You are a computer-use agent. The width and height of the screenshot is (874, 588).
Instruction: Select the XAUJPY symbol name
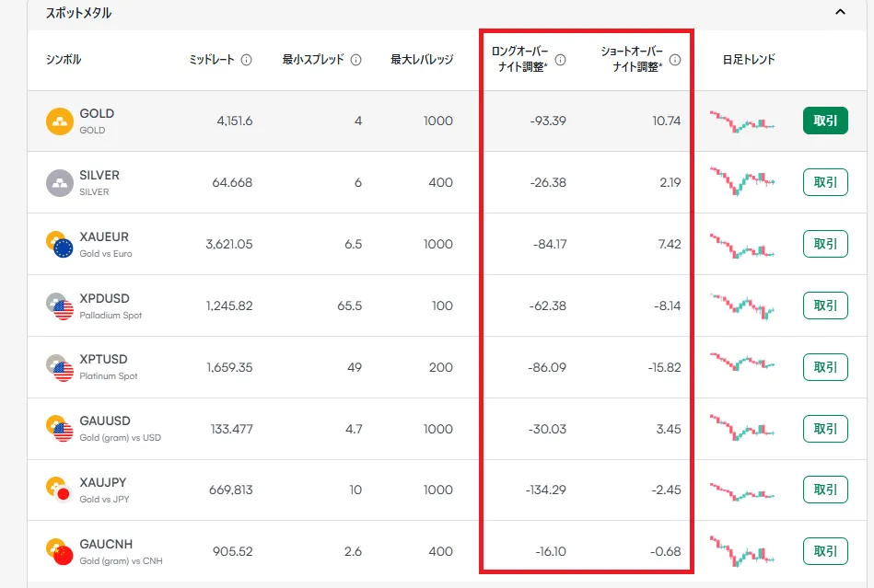[103, 482]
